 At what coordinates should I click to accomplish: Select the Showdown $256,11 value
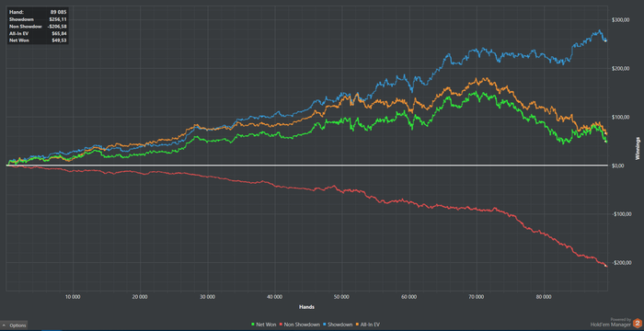[57, 19]
